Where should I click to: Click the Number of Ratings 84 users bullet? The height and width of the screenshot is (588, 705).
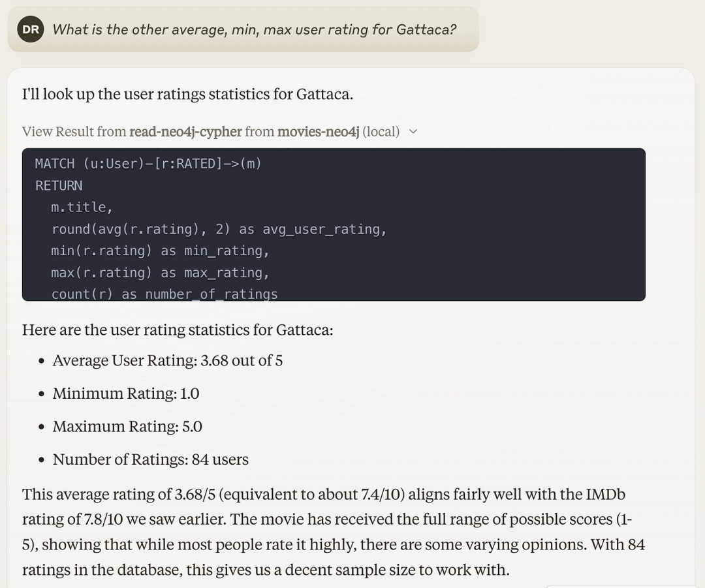click(x=150, y=459)
